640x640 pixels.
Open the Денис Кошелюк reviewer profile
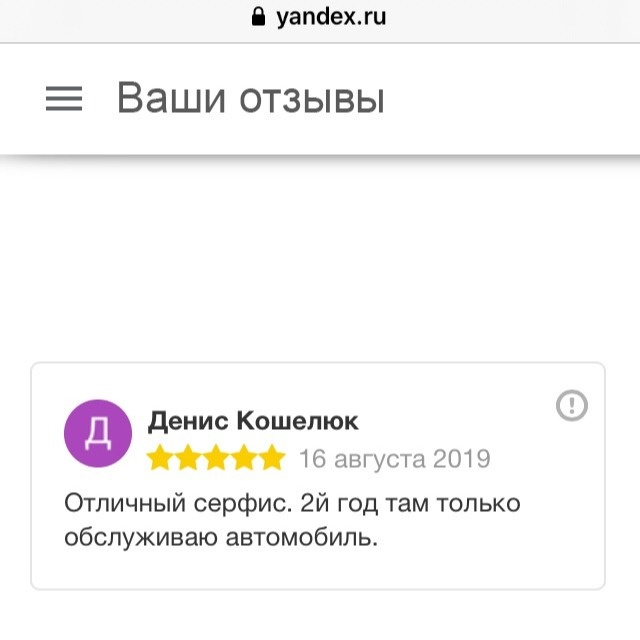point(252,421)
